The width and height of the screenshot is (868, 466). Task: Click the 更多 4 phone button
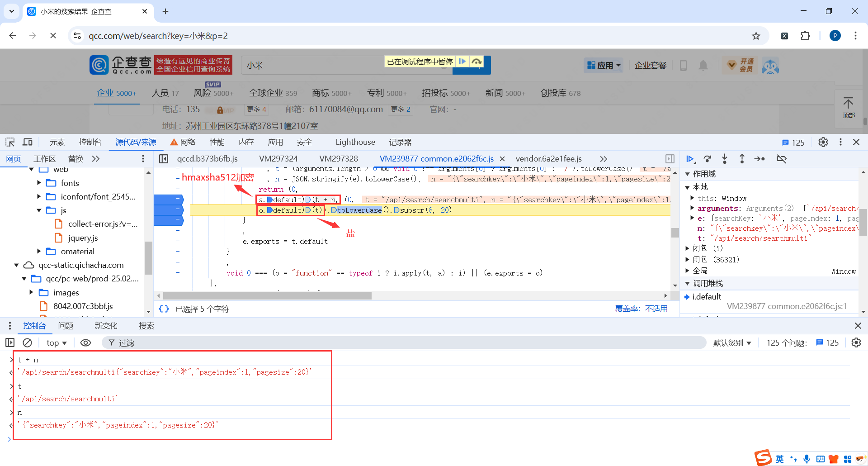coord(257,109)
